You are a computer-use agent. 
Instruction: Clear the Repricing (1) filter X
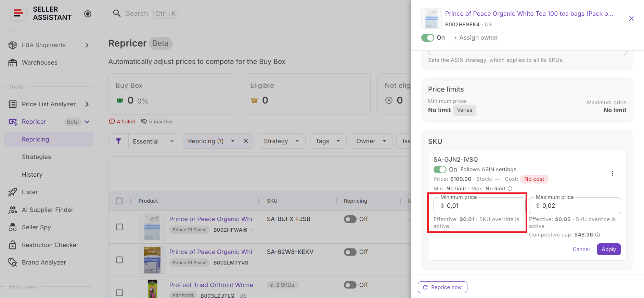click(x=246, y=141)
